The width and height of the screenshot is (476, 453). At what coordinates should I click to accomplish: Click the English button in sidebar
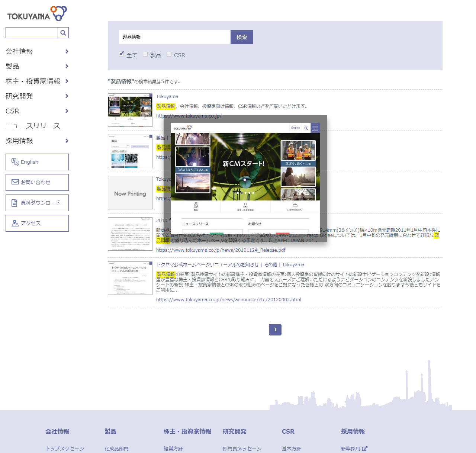coord(37,162)
